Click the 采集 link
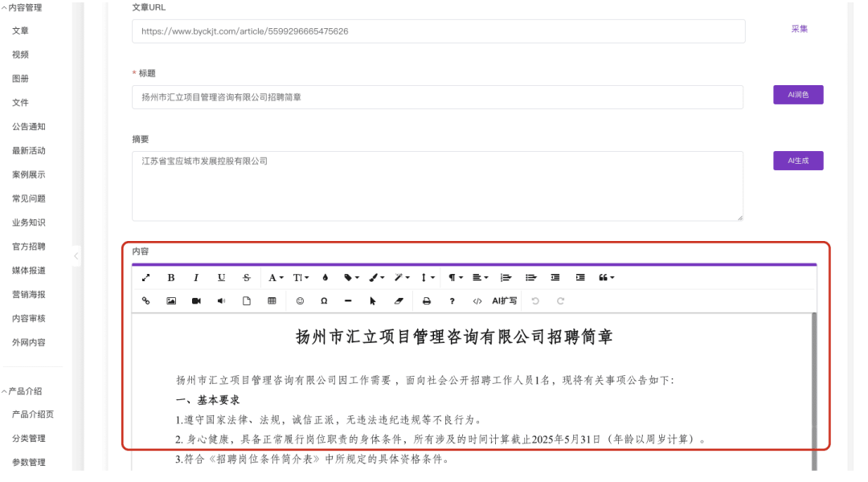The image size is (868, 482). pos(799,29)
